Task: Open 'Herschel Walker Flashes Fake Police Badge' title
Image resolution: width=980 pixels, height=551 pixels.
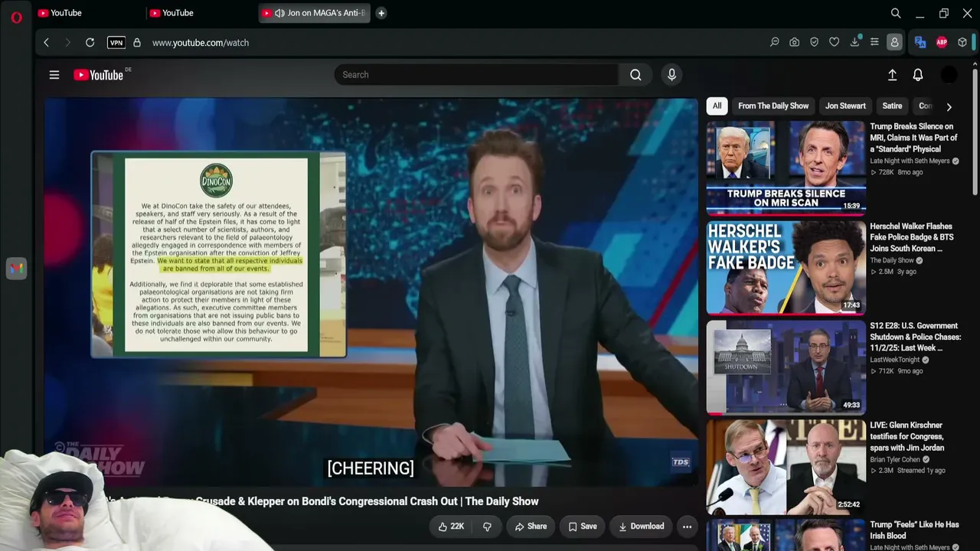Action: [x=912, y=237]
